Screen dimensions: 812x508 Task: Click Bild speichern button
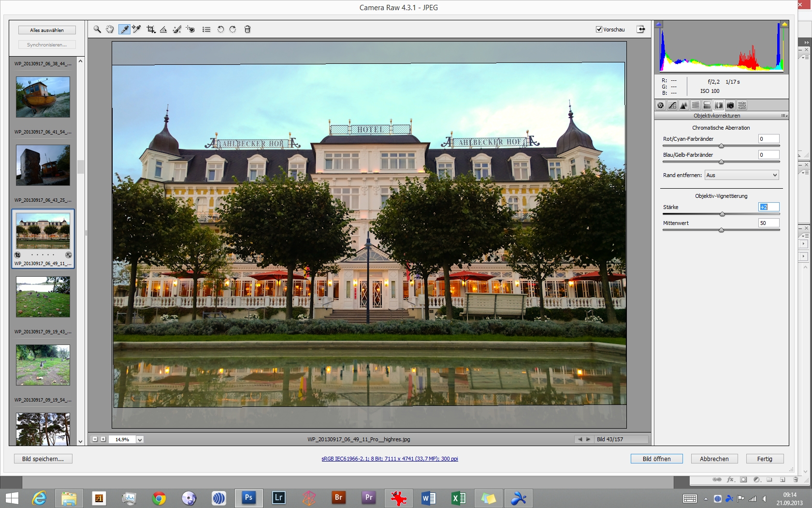43,459
